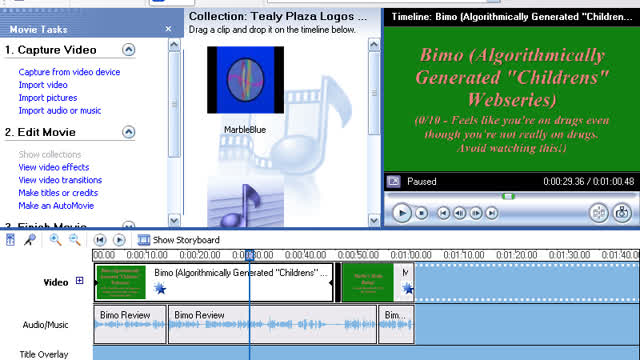This screenshot has width=640, height=360.
Task: Select the second Bimo Review audio clip
Action: point(272,324)
